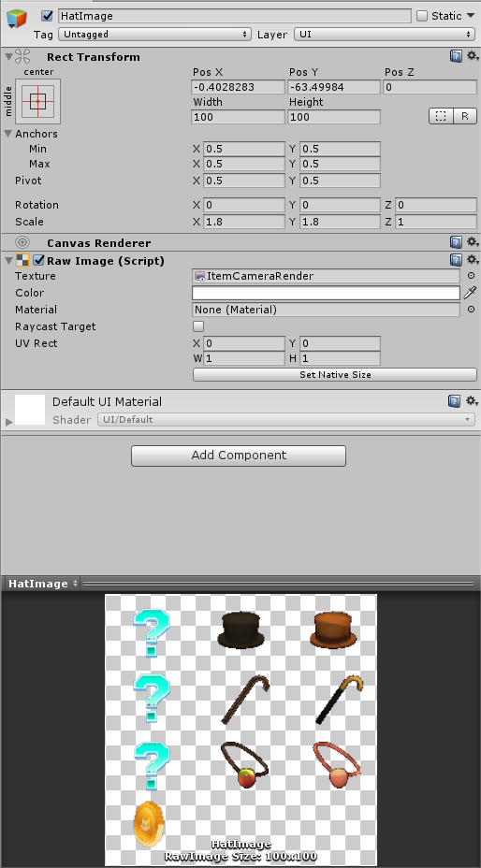Toggle raw edit mode R button
Screen dimensions: 481x868
pos(465,116)
